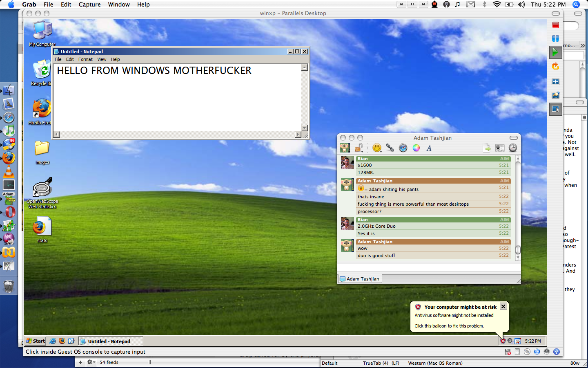Click the chat transcript vertical scrollbar
Viewport: 588px width, 368px height.
[x=518, y=208]
